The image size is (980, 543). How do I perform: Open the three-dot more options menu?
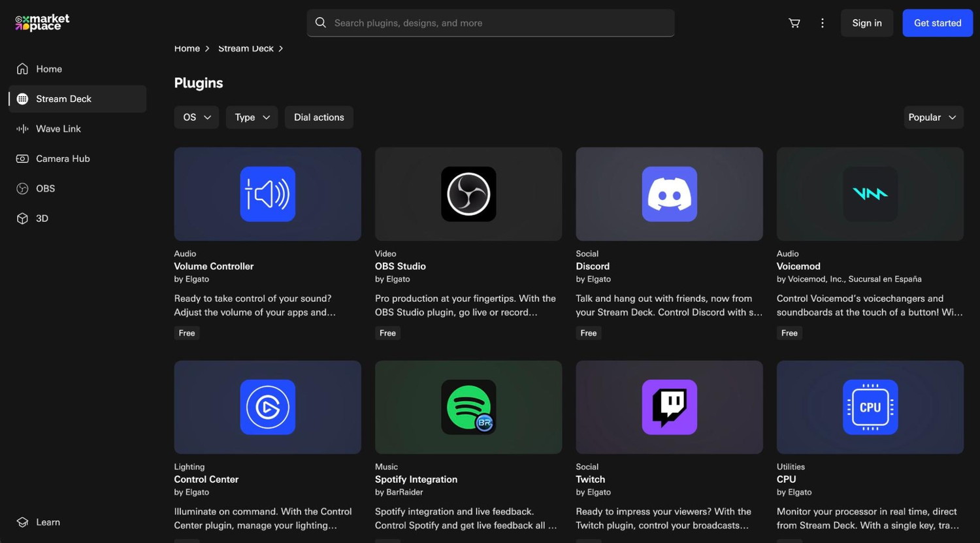tap(822, 23)
